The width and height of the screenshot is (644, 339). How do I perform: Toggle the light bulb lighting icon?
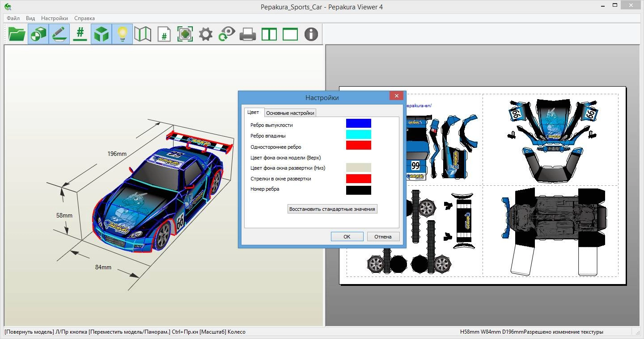pyautogui.click(x=122, y=34)
